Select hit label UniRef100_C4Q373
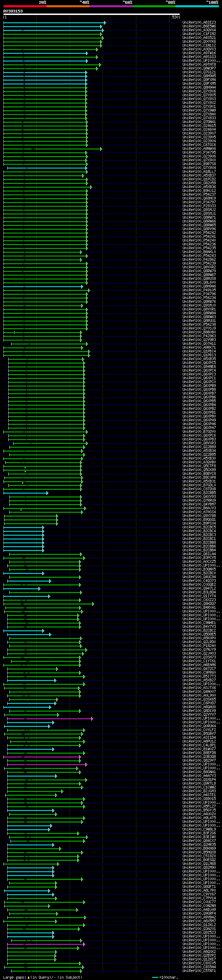222x980 pixels. tap(199, 581)
